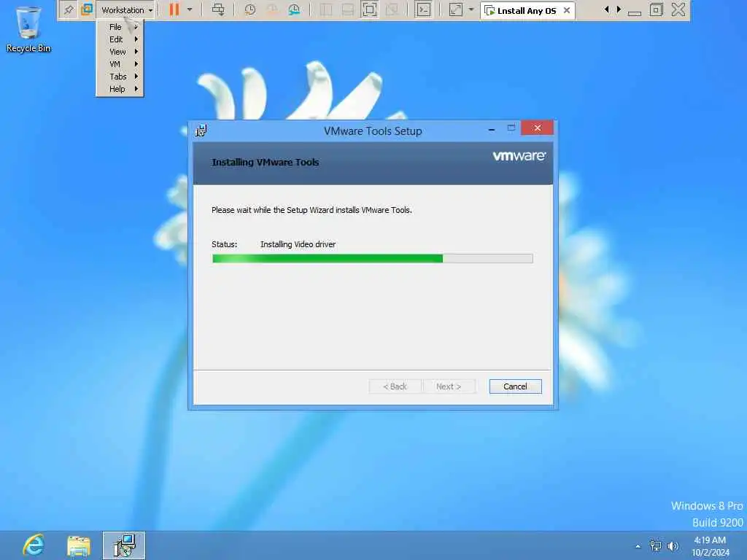Image resolution: width=747 pixels, height=560 pixels.
Task: Cancel the VMware Tools installation
Action: 516,386
